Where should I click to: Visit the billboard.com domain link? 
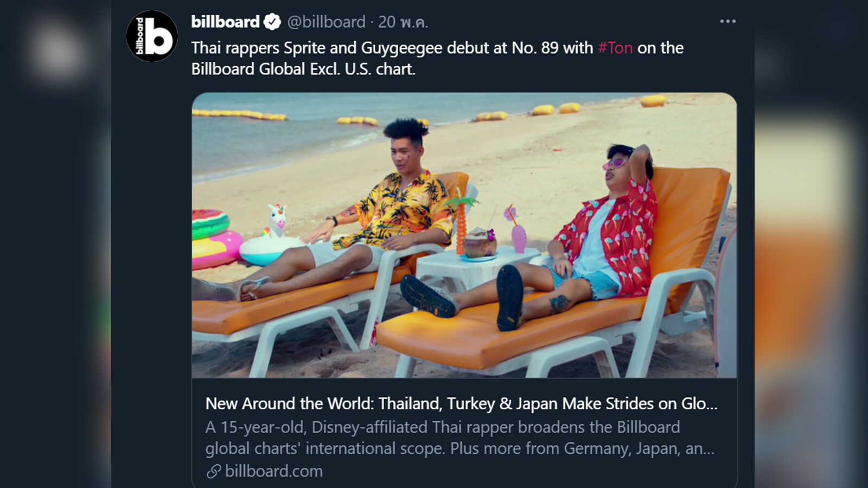tap(273, 471)
